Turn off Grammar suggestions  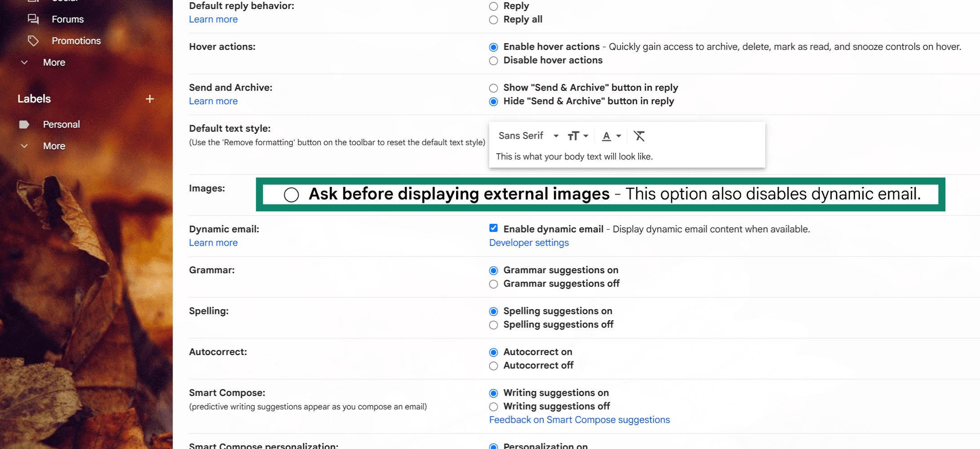[493, 284]
